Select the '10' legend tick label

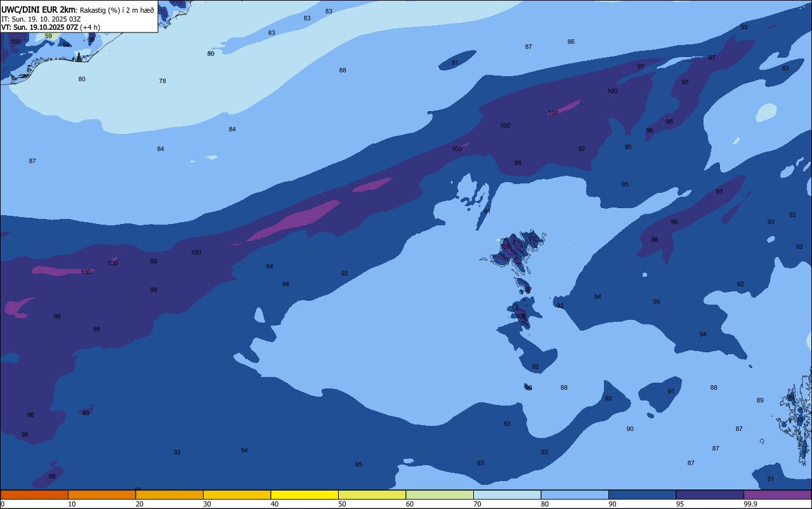tap(72, 504)
